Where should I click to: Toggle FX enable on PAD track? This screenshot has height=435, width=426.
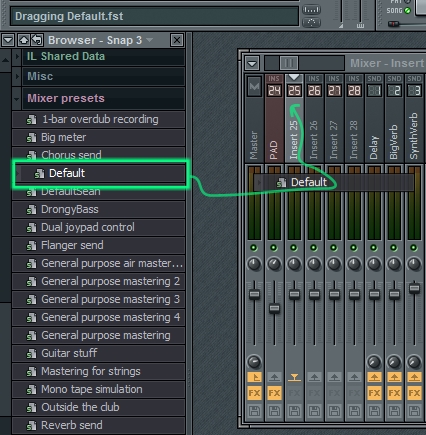pyautogui.click(x=274, y=393)
